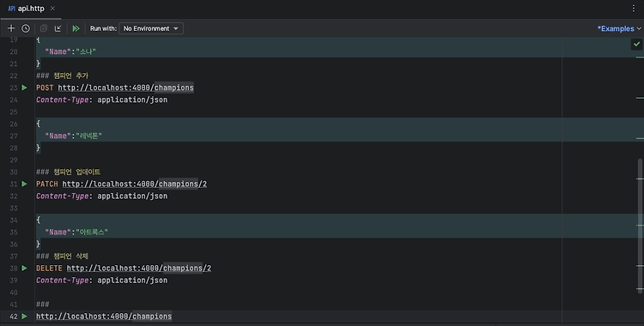Image resolution: width=644 pixels, height=326 pixels.
Task: Select the api.http tab
Action: (27, 9)
